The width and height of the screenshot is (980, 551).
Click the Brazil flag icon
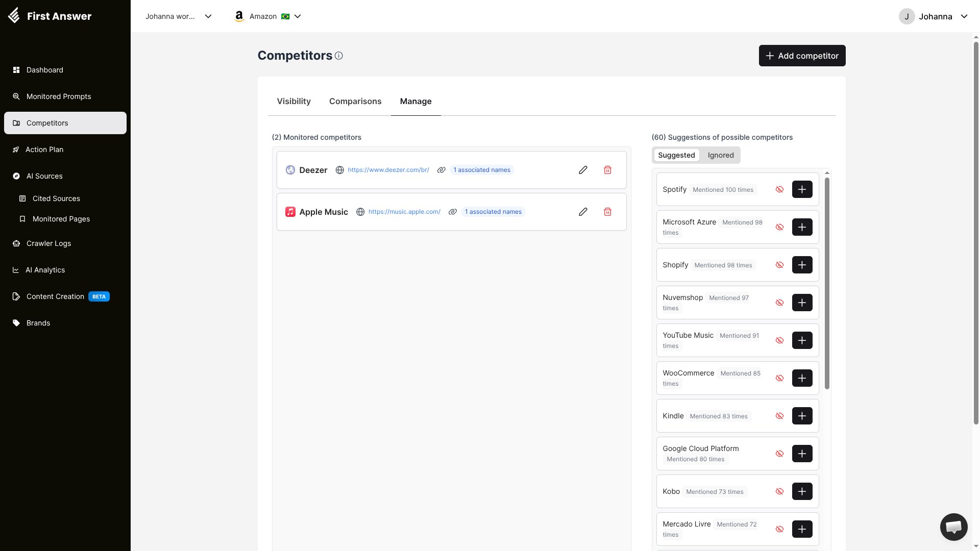(285, 16)
